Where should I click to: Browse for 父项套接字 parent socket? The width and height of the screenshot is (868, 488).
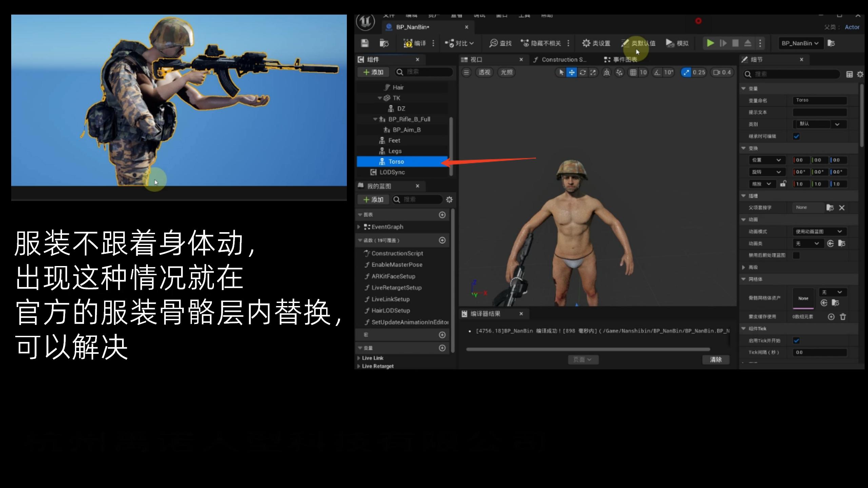pyautogui.click(x=830, y=208)
